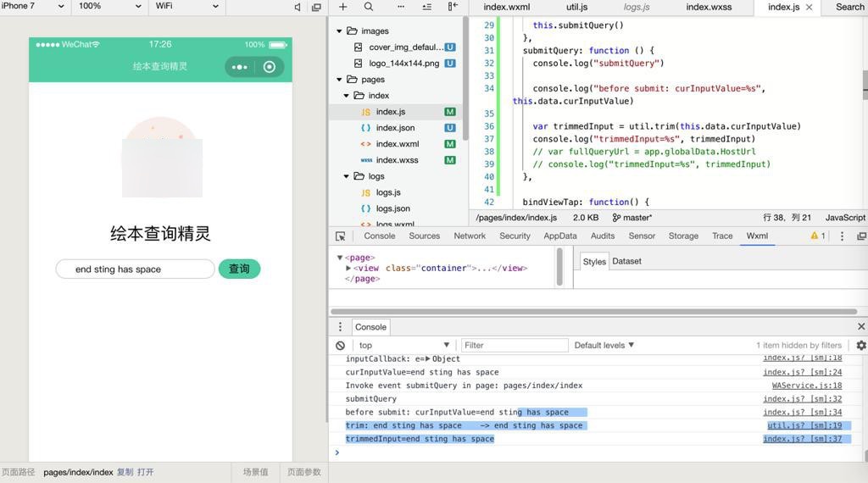Mute simulator sound with speaker icon

(x=298, y=7)
